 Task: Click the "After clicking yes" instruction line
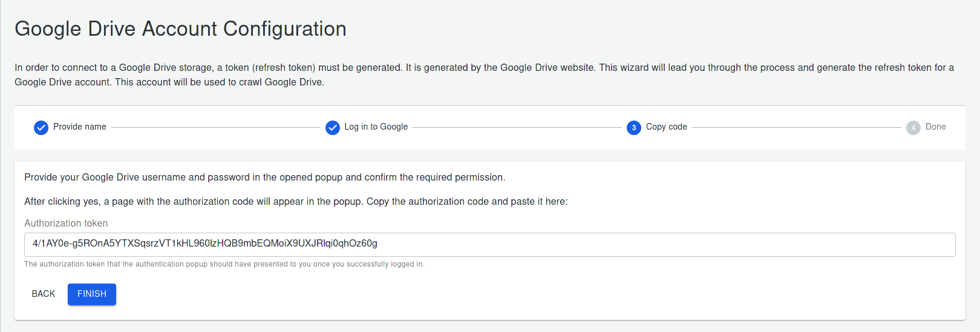[x=296, y=202]
